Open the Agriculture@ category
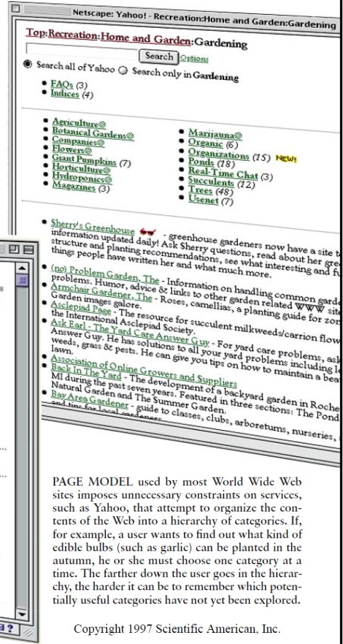343x644 pixels. (x=79, y=123)
